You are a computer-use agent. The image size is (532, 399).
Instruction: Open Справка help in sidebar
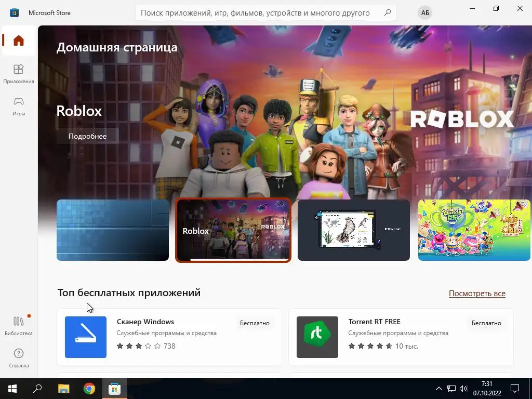pos(19,358)
